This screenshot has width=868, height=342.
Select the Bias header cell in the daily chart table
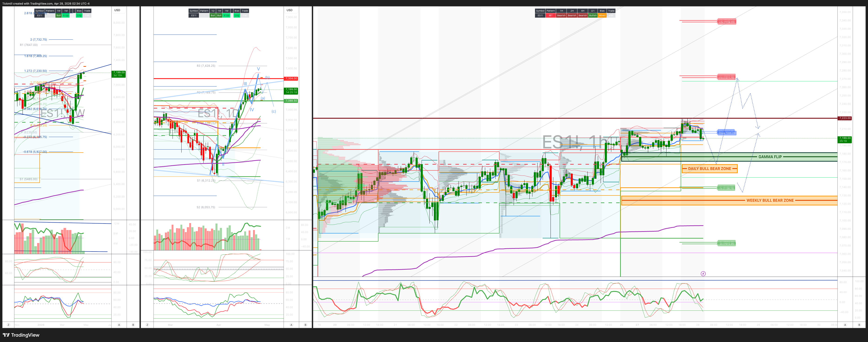[237, 11]
